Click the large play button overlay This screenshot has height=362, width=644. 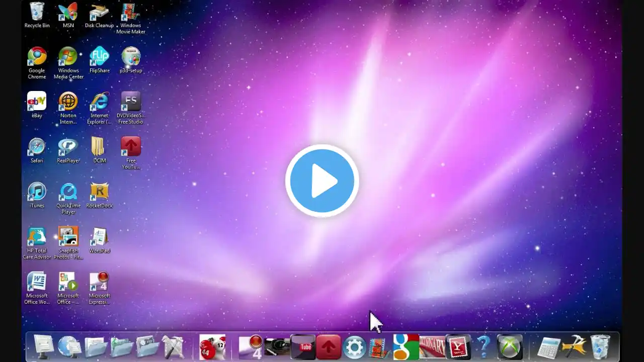(322, 181)
